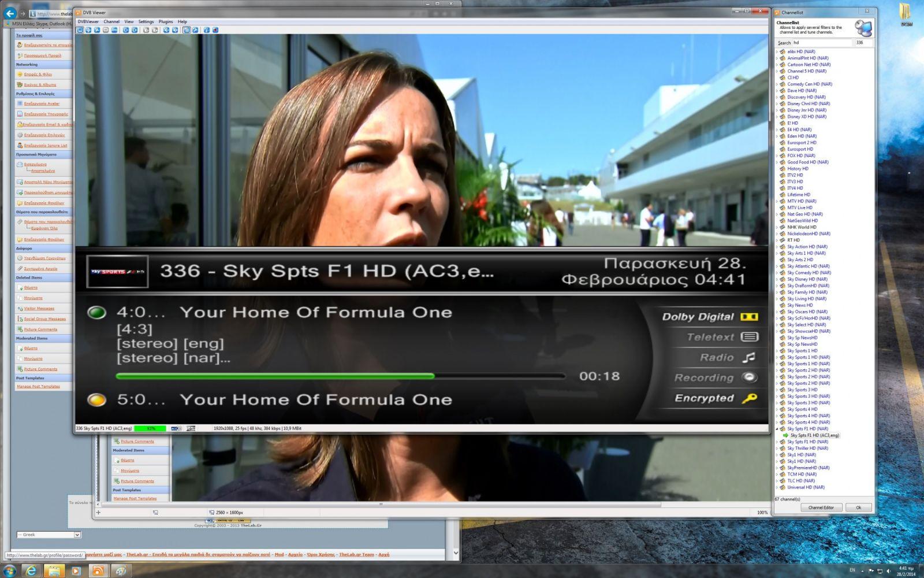Viewport: 924px width, 578px height.
Task: Click the browser back arrow button
Action: (10, 13)
